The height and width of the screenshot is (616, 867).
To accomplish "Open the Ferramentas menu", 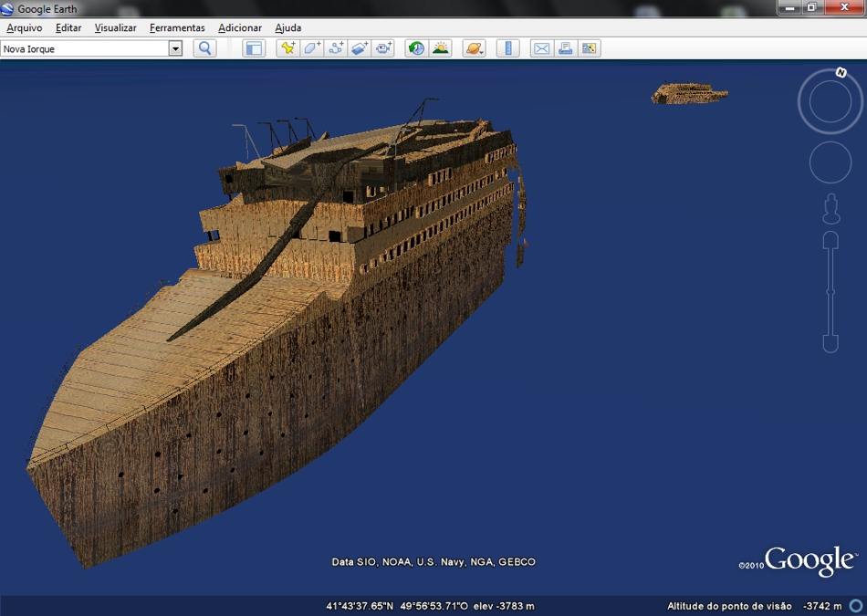I will 176,27.
